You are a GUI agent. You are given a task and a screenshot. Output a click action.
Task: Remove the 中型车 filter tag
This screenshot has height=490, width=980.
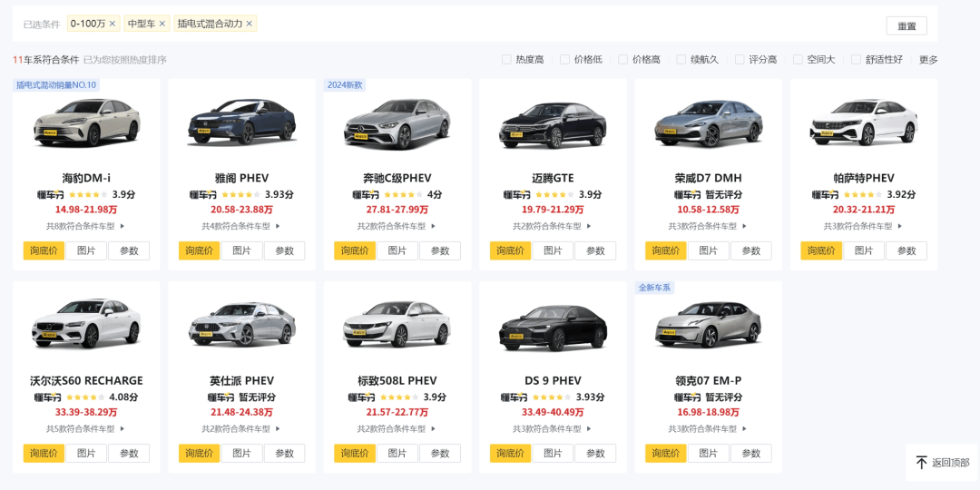(x=162, y=24)
